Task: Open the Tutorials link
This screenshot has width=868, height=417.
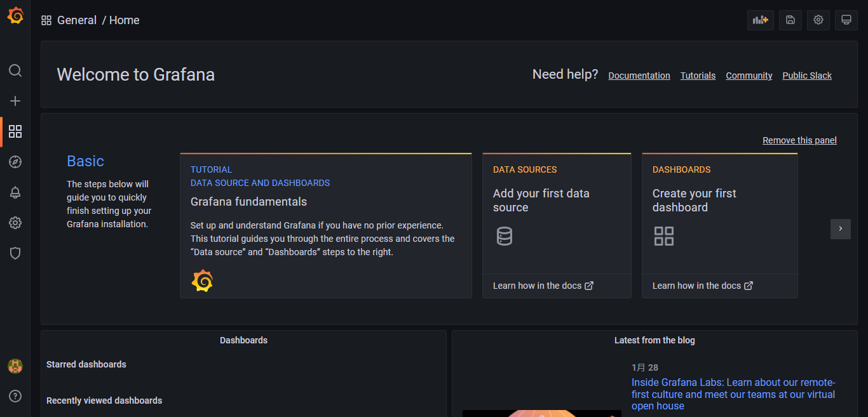Action: pos(698,76)
